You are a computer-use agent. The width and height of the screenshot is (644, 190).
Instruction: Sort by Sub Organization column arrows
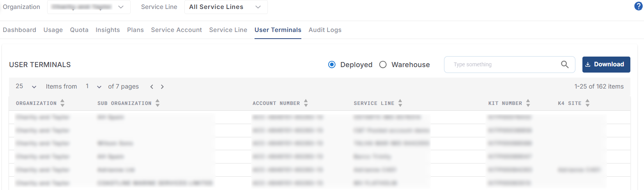[x=157, y=103]
